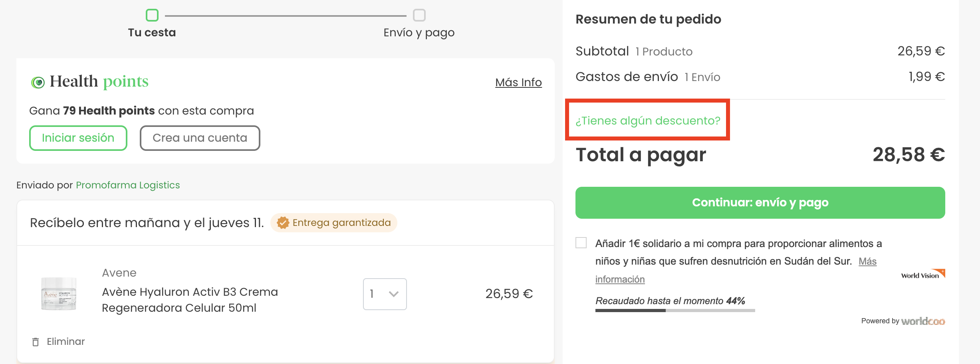This screenshot has height=364, width=980.
Task: Click the Worldcoo logo
Action: (923, 321)
